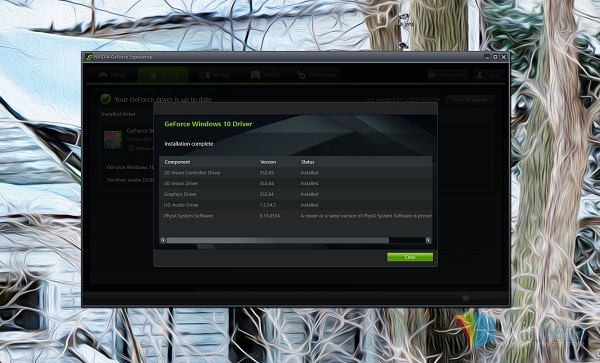Select the Graphics Driver row
Viewport: 600px width, 363px height.
[295, 194]
